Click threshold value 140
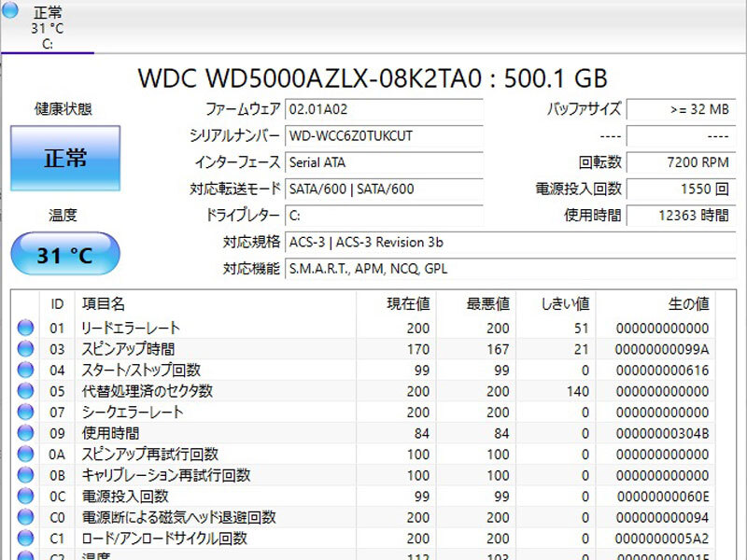747x560 pixels. pos(577,391)
